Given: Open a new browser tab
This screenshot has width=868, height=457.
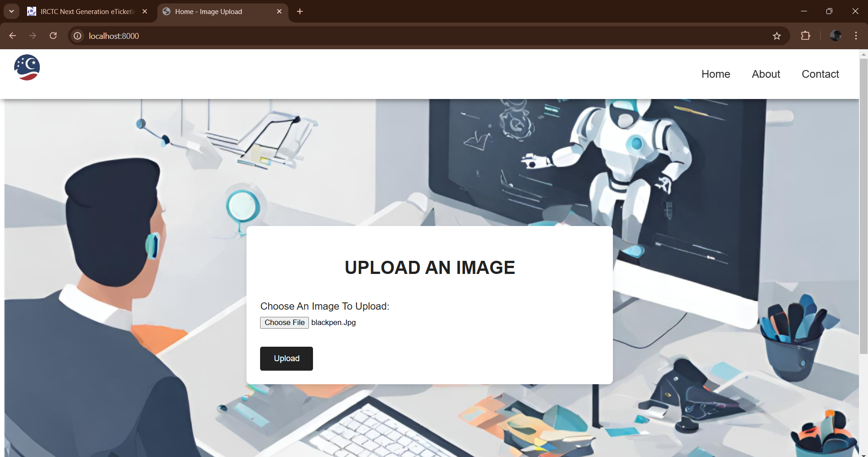Looking at the screenshot, I should click(x=300, y=11).
